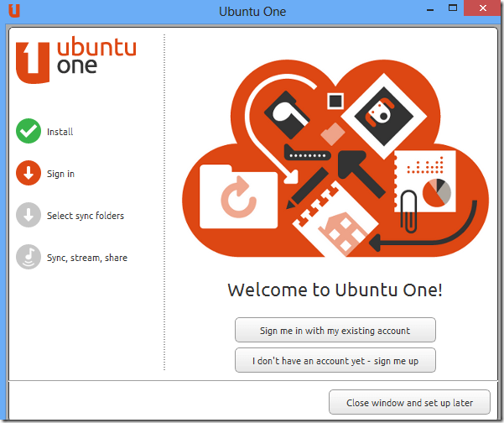
Task: Click the Ubuntu One title bar icon
Action: tap(14, 11)
